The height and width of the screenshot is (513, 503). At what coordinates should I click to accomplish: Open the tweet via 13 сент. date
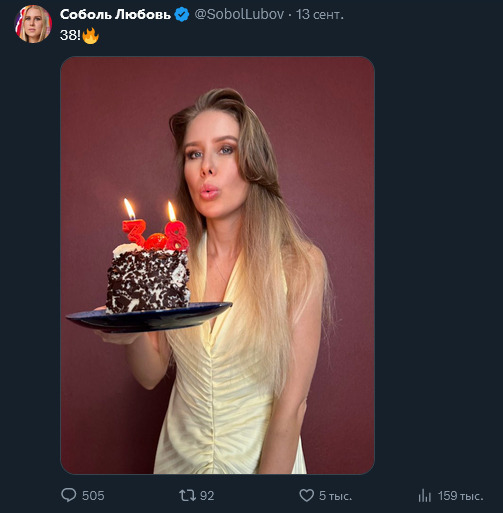click(320, 14)
